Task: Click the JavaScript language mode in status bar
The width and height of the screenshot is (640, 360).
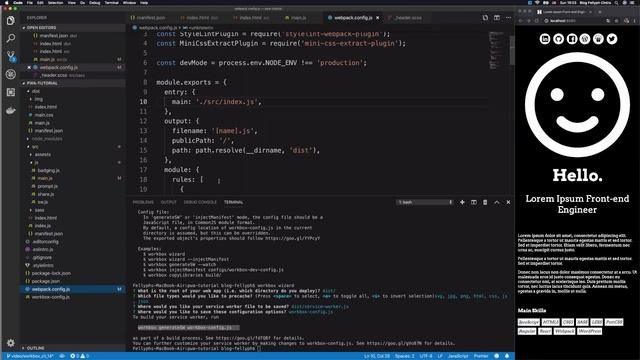Action: (x=458, y=356)
